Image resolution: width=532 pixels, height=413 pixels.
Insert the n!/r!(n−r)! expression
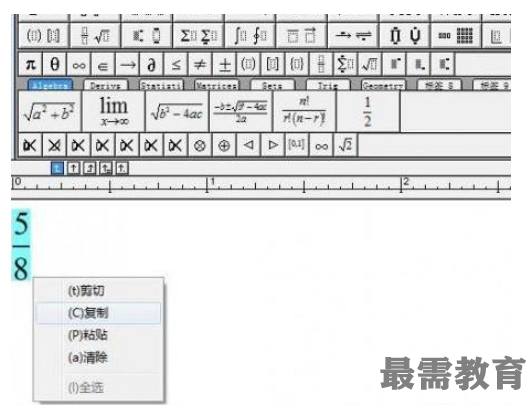click(305, 111)
